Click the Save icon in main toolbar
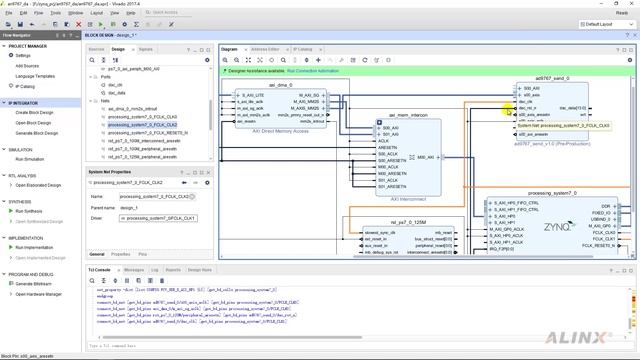The width and height of the screenshot is (640, 360). click(x=20, y=24)
